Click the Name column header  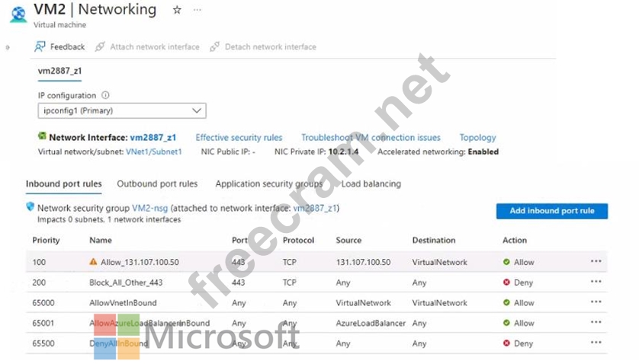pyautogui.click(x=101, y=240)
